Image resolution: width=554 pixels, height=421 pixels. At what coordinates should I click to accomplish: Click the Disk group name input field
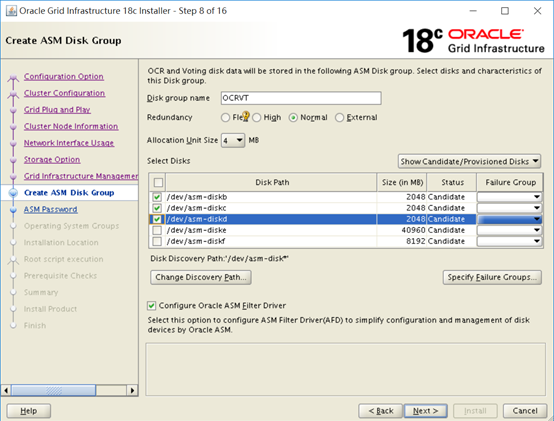click(301, 98)
